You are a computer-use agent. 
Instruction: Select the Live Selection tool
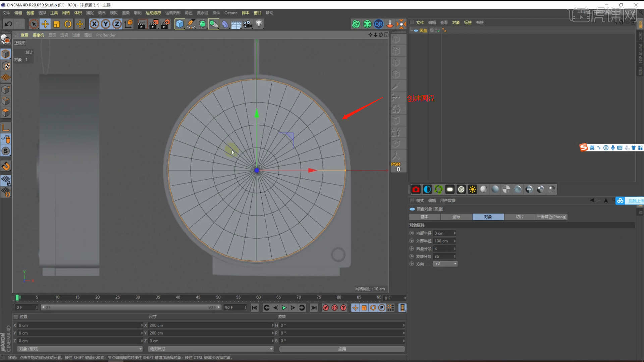(34, 24)
